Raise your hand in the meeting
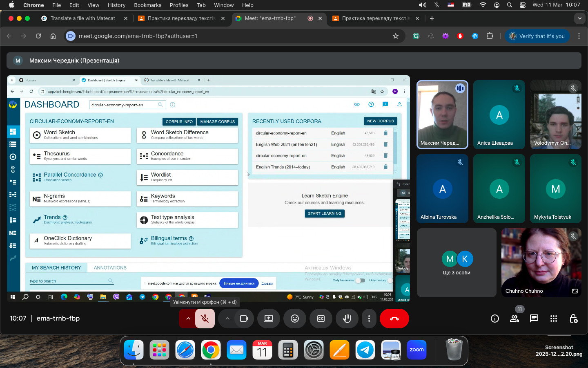Image resolution: width=588 pixels, height=368 pixels. (x=347, y=319)
